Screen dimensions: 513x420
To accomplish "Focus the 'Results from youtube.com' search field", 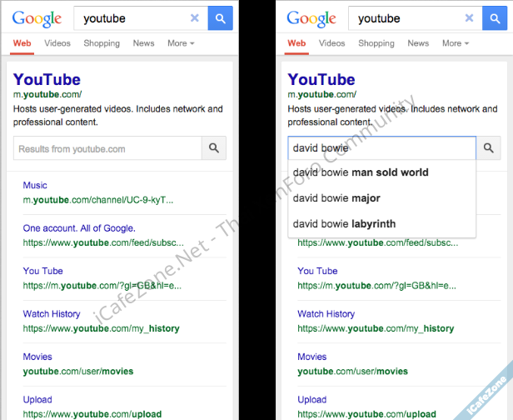I will tap(107, 148).
